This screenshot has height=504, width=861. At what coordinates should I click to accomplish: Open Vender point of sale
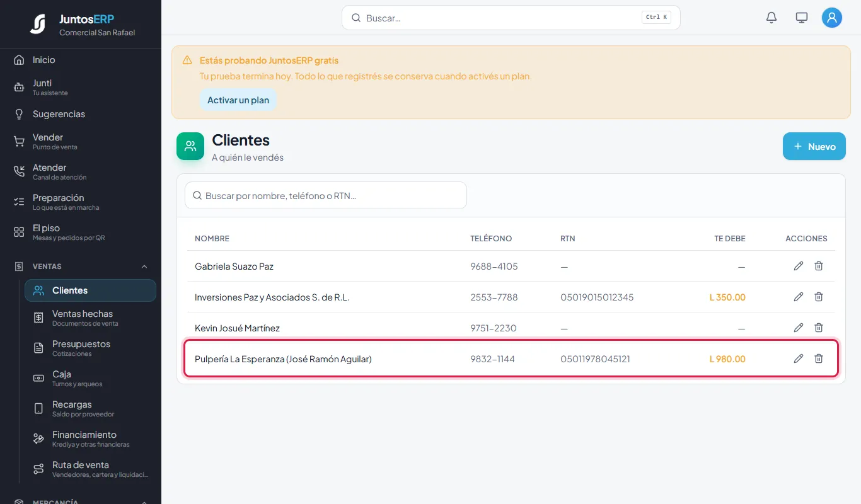click(81, 142)
